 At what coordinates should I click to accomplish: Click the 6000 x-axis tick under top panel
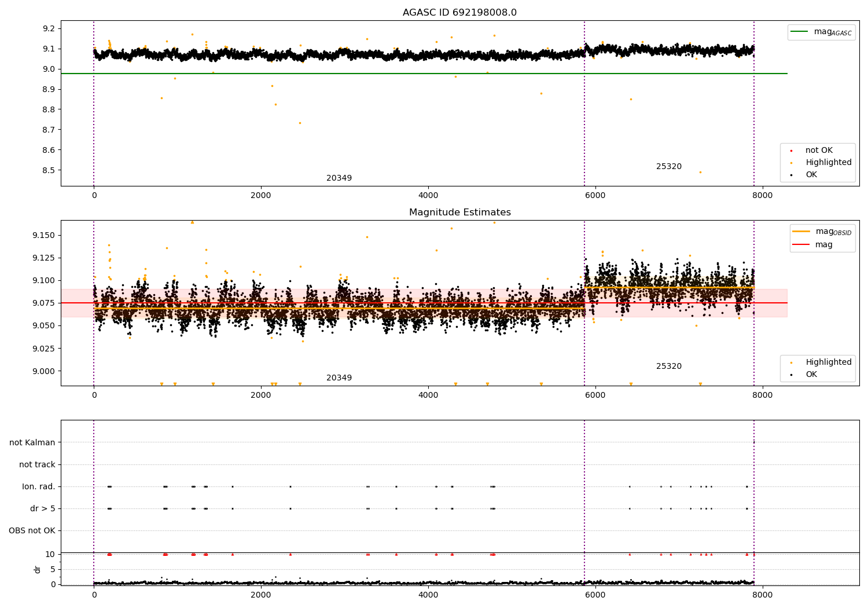(595, 196)
